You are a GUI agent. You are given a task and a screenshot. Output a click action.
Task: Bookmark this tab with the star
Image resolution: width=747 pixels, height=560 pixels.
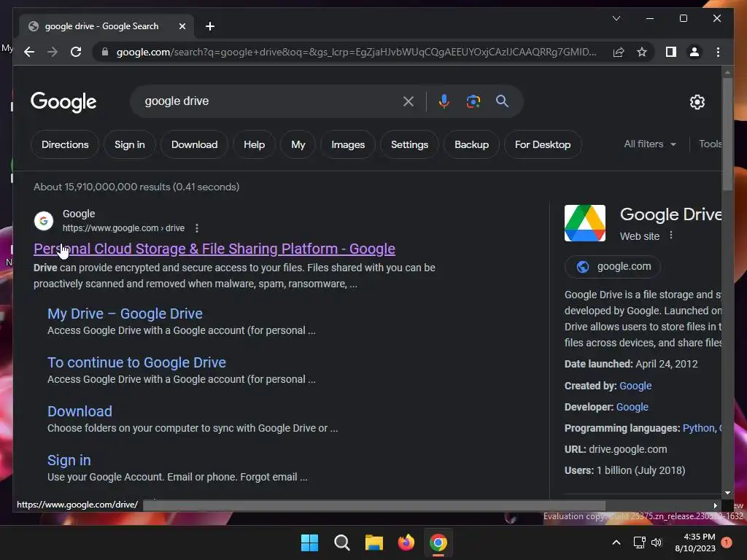click(x=642, y=52)
